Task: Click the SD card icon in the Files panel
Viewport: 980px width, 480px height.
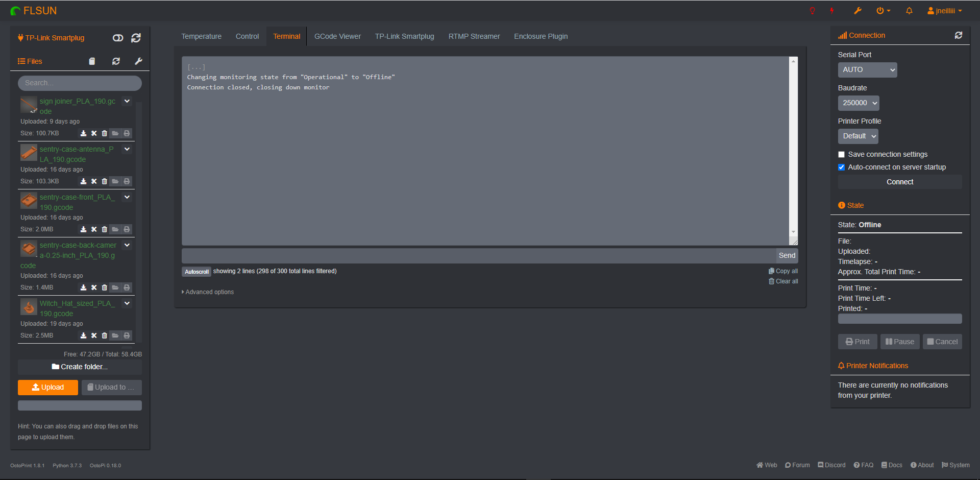Action: (92, 61)
